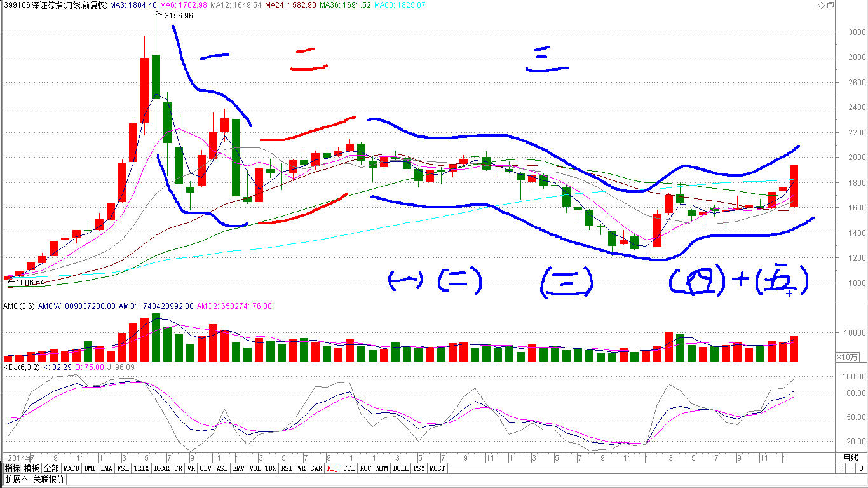
Task: Select the VR indicator
Action: [x=191, y=468]
